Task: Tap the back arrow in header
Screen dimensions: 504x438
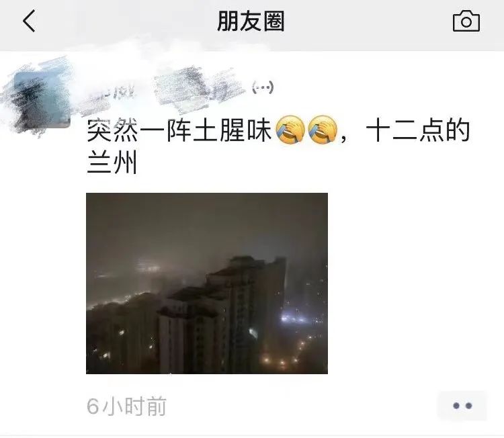Action: coord(29,21)
